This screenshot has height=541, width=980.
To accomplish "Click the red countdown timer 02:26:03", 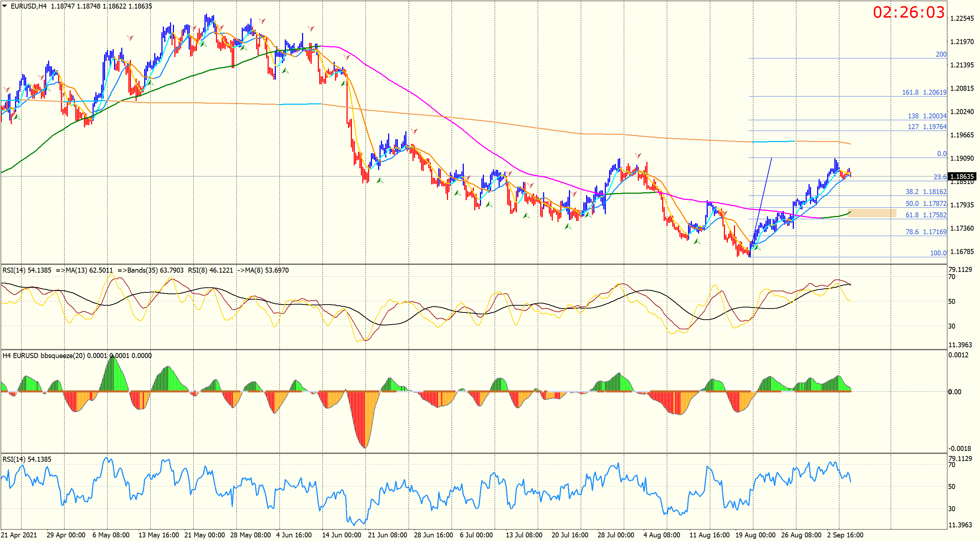I will pyautogui.click(x=909, y=13).
